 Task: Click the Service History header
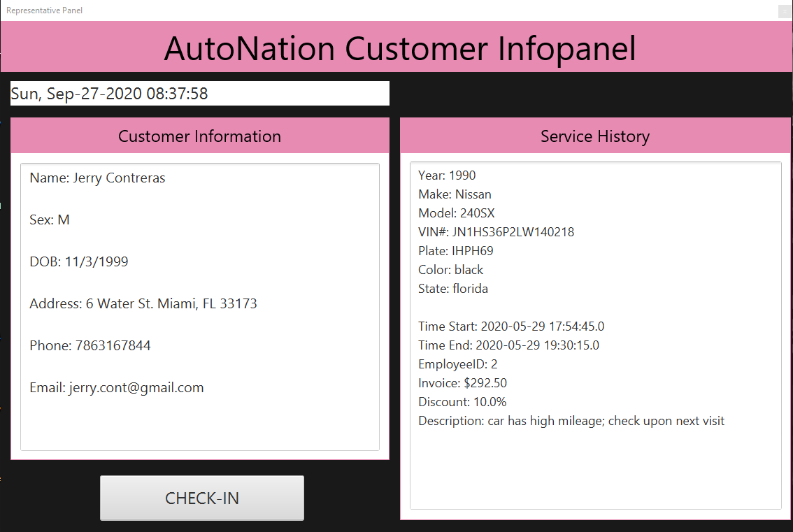(x=595, y=136)
